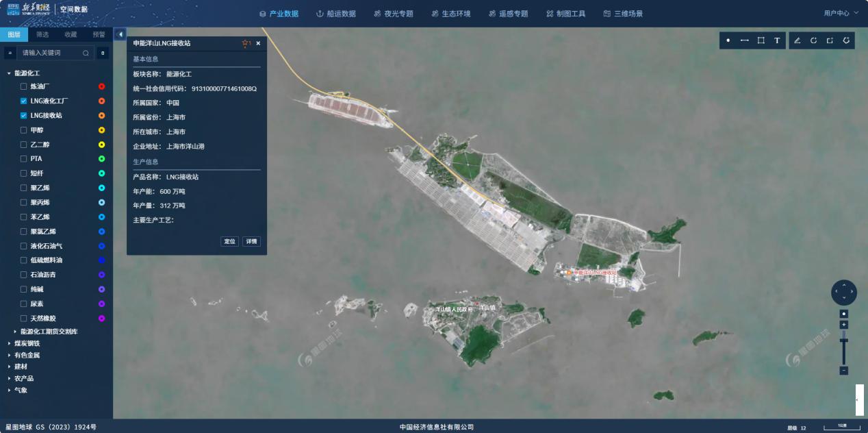
Task: Enable the 甲醇 layer checkbox
Action: coord(24,130)
